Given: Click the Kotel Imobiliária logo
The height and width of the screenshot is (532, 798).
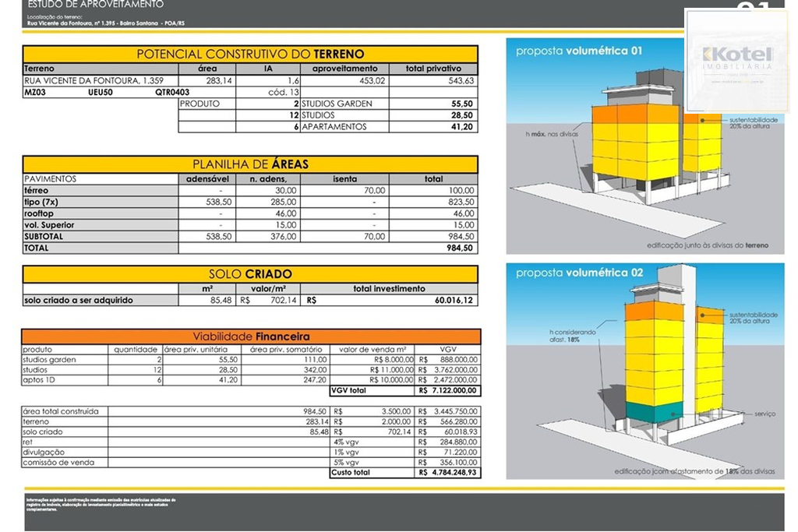Looking at the screenshot, I should click(x=737, y=60).
